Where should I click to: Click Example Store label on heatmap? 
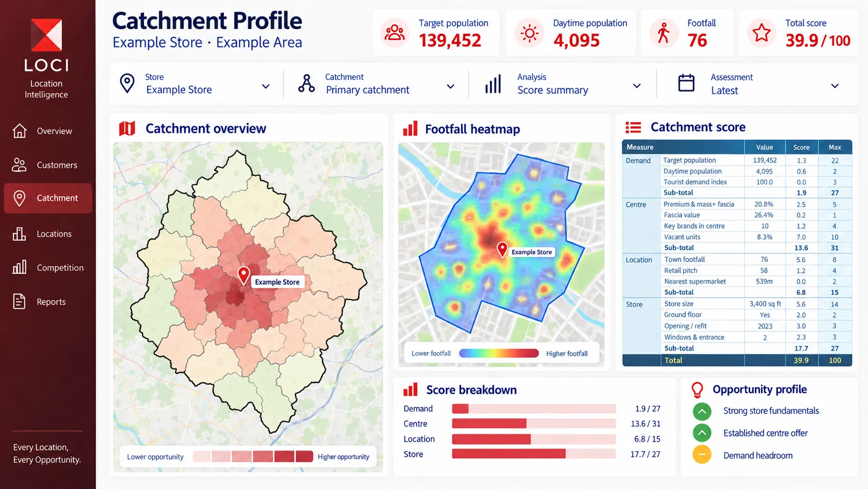(532, 252)
